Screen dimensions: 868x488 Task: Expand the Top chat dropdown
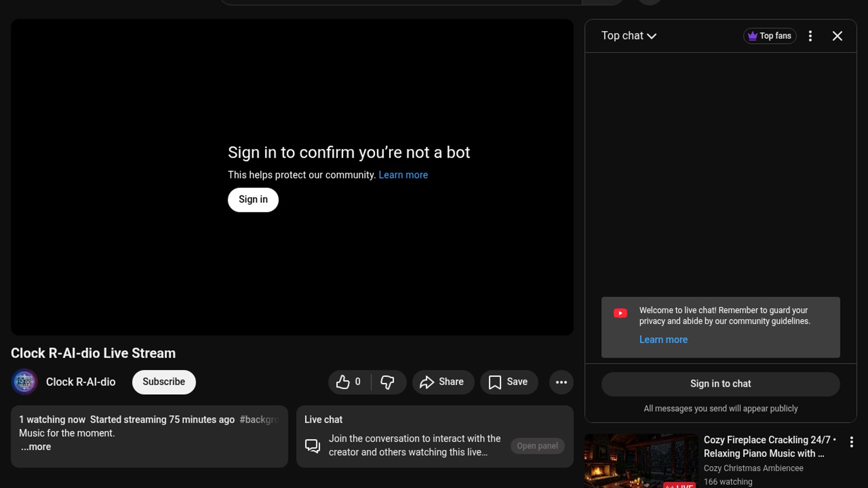pos(628,36)
